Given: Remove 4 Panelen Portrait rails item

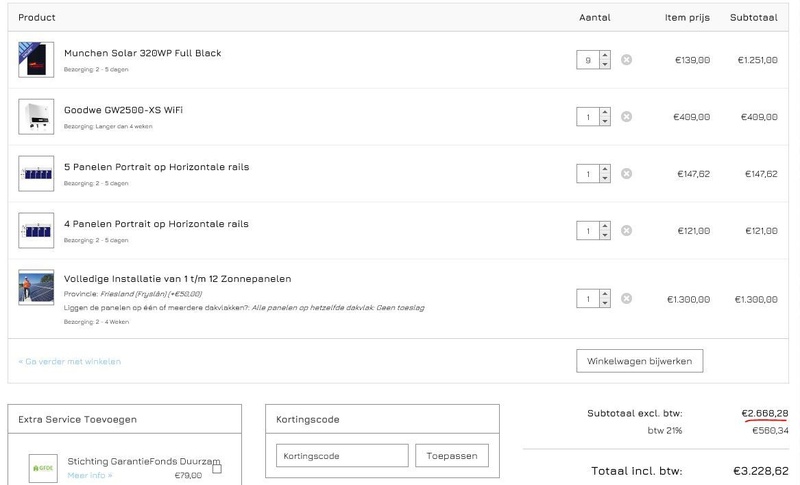Looking at the screenshot, I should pyautogui.click(x=626, y=231).
